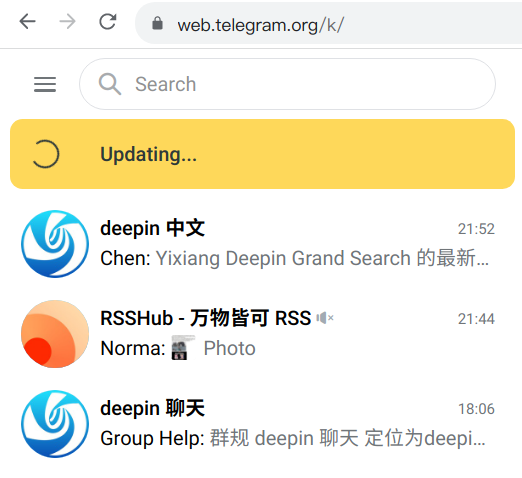Click the muted speaker icon beside RSSHub

(x=325, y=318)
